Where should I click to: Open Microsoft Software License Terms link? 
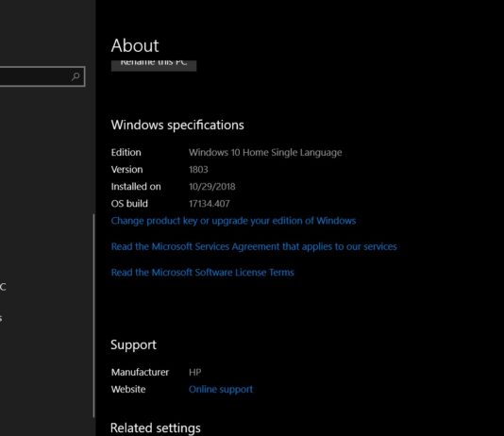coord(203,273)
